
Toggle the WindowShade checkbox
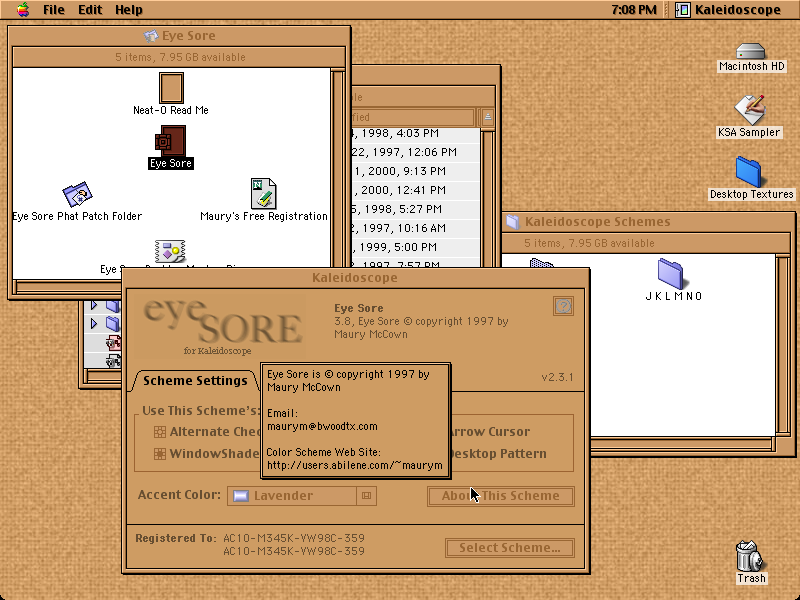pos(160,454)
